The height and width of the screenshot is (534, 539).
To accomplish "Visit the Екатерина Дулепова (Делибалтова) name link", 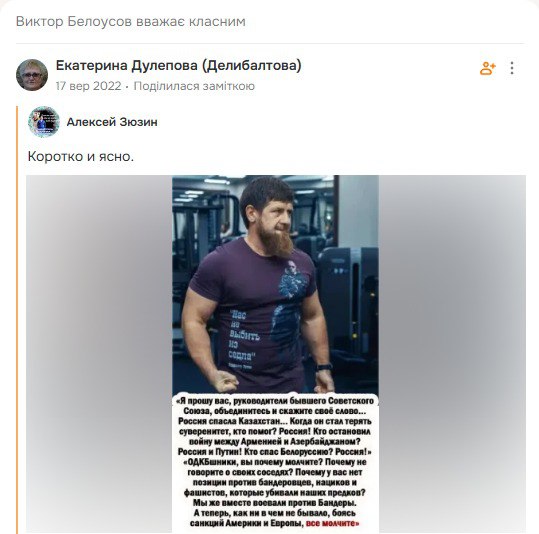I will click(x=178, y=65).
